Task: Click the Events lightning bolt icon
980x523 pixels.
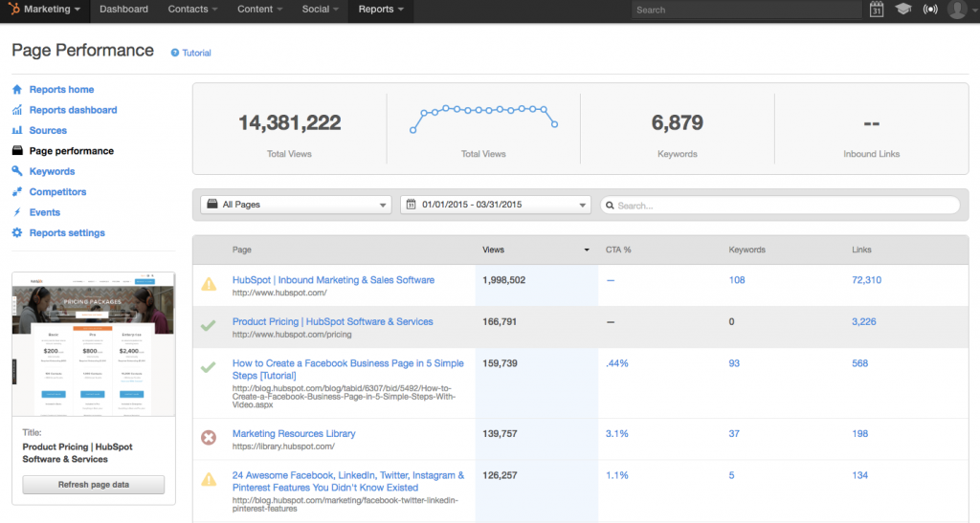Action: pos(17,212)
